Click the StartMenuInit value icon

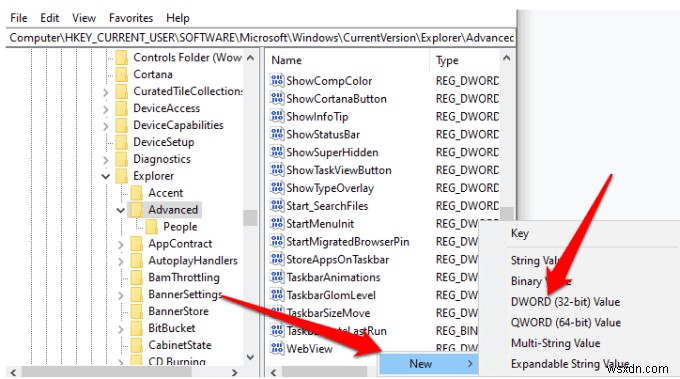(x=277, y=223)
